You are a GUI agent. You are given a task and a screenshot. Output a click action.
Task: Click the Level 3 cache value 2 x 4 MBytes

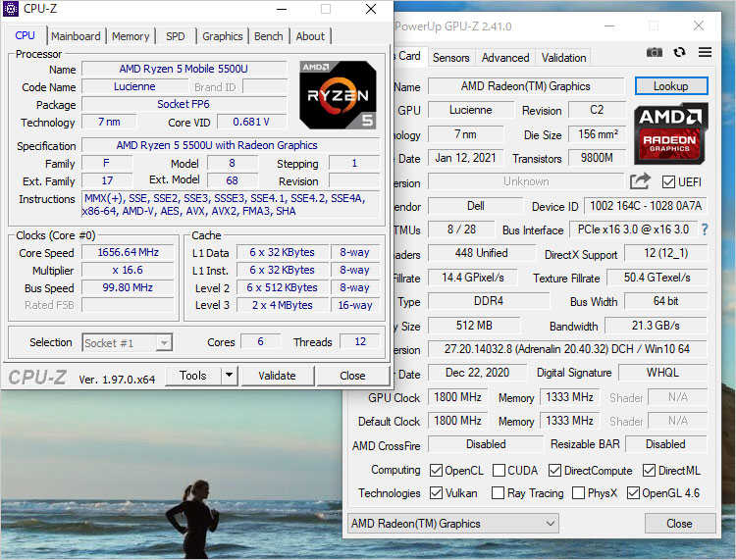[282, 305]
